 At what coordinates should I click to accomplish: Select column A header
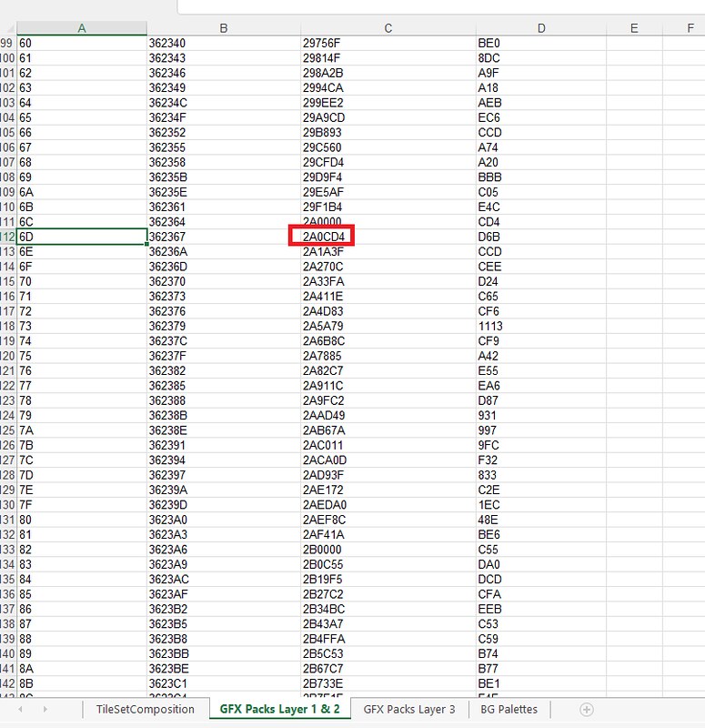81,28
